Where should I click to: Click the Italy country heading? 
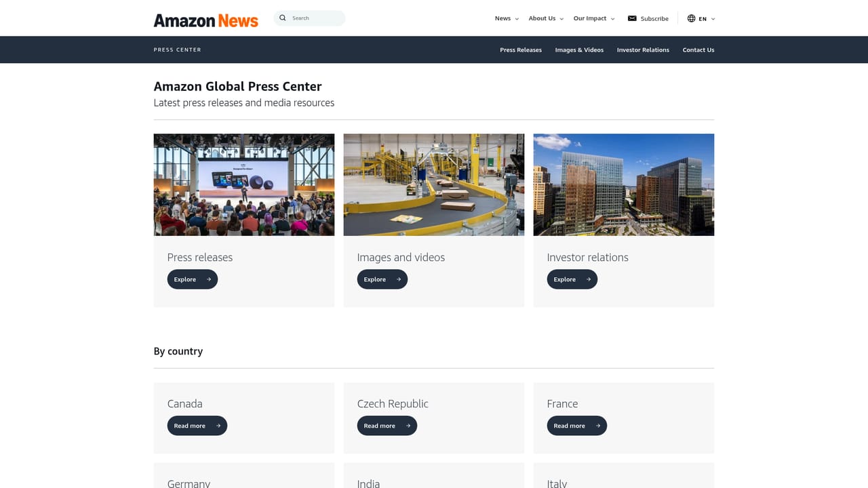pos(557,483)
